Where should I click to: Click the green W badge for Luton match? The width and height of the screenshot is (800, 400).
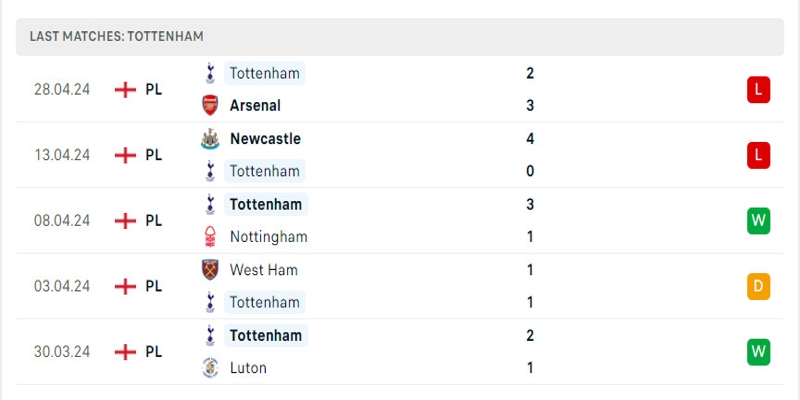(758, 352)
